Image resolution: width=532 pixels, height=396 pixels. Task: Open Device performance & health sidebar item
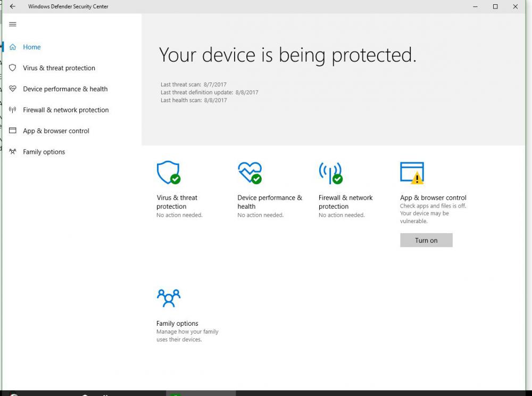tap(65, 89)
